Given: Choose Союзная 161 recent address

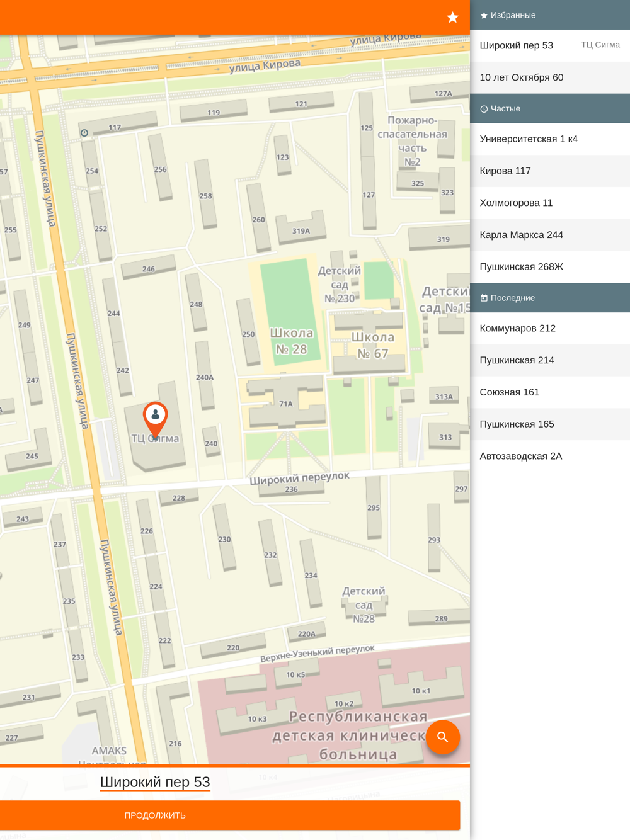Looking at the screenshot, I should 549,392.
